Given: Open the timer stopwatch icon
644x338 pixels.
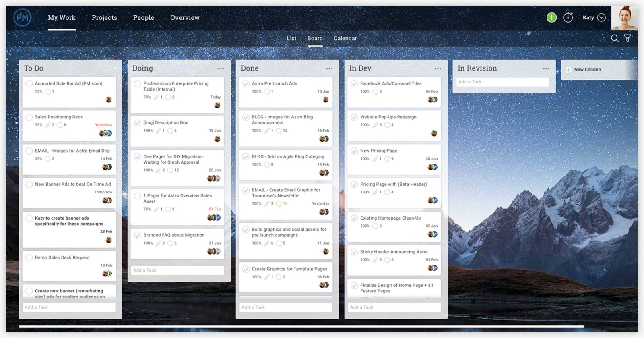Looking at the screenshot, I should click(x=568, y=17).
